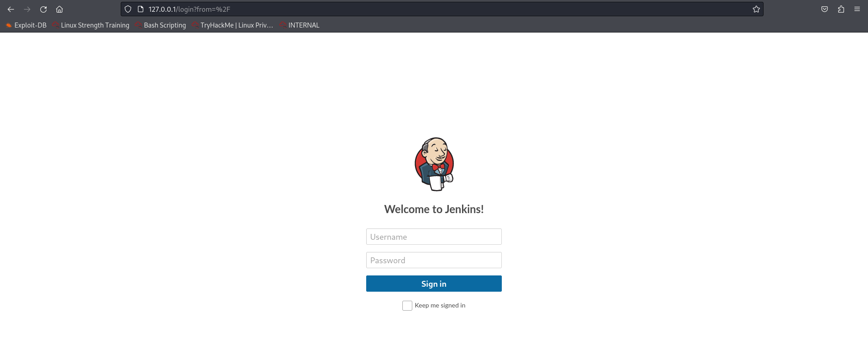Bookmark this page with the star

coord(756,9)
